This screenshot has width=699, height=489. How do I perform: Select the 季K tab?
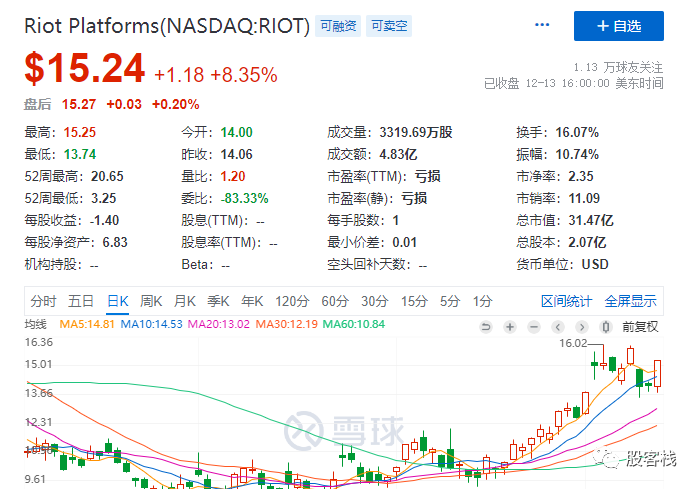click(218, 301)
